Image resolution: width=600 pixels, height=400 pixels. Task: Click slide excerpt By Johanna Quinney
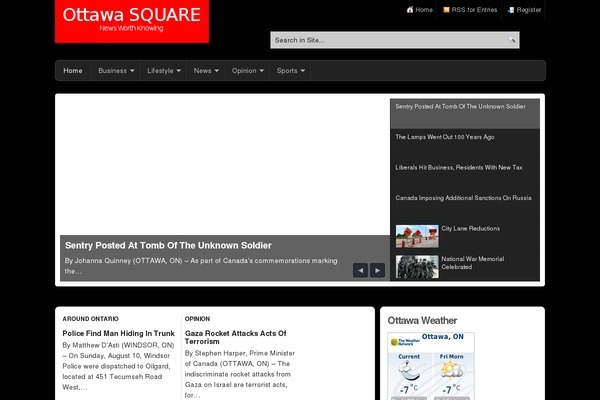(x=201, y=266)
